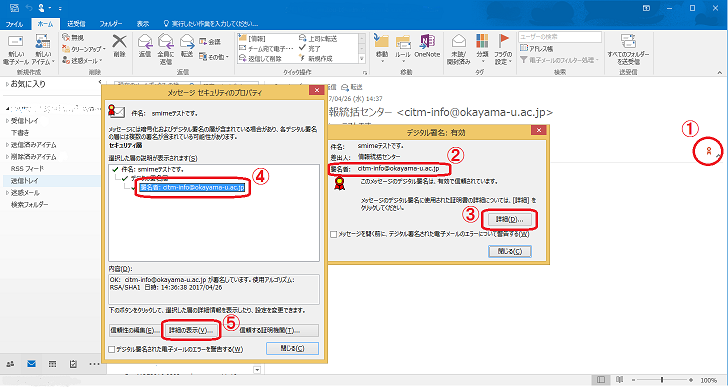Click the 完了 quick step checkmark
The image size is (728, 387).
point(302,48)
